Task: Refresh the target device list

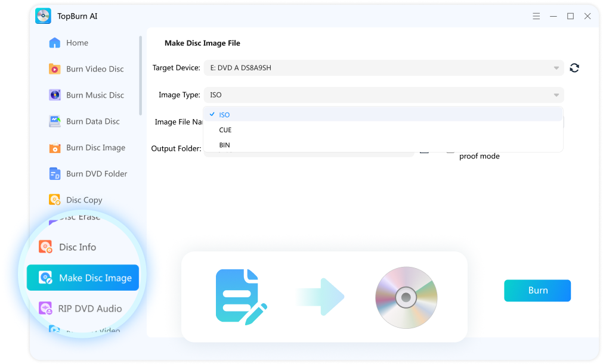Action: (x=574, y=68)
